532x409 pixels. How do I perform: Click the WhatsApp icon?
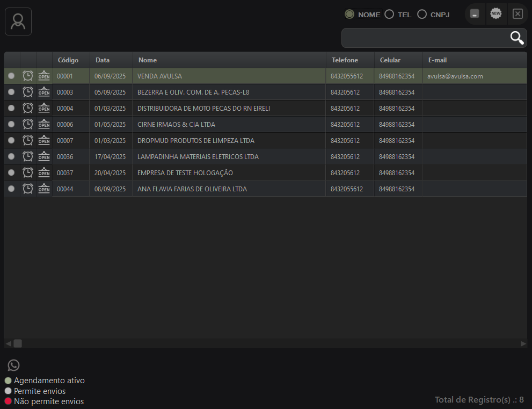14,365
